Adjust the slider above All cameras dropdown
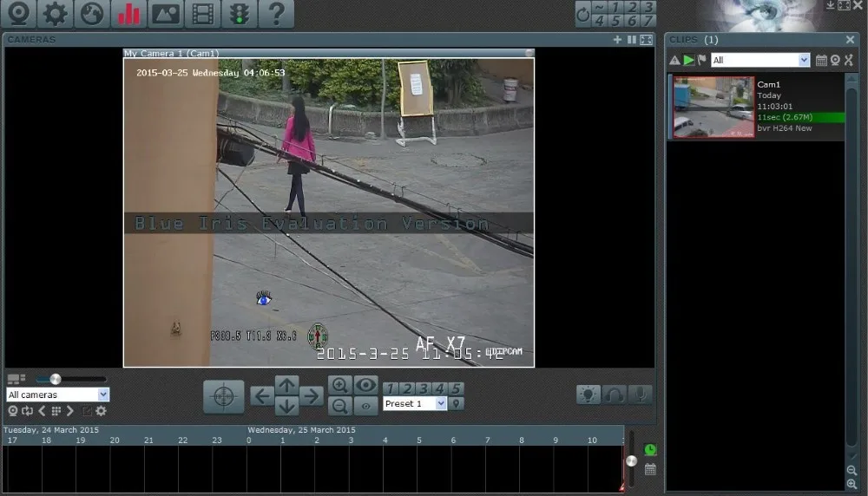This screenshot has width=868, height=496. click(x=71, y=379)
